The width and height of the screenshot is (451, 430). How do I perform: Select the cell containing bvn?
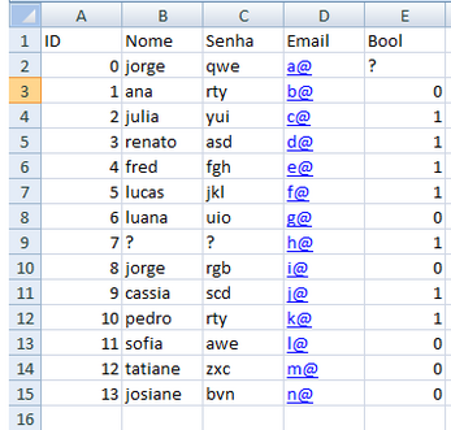(x=243, y=394)
